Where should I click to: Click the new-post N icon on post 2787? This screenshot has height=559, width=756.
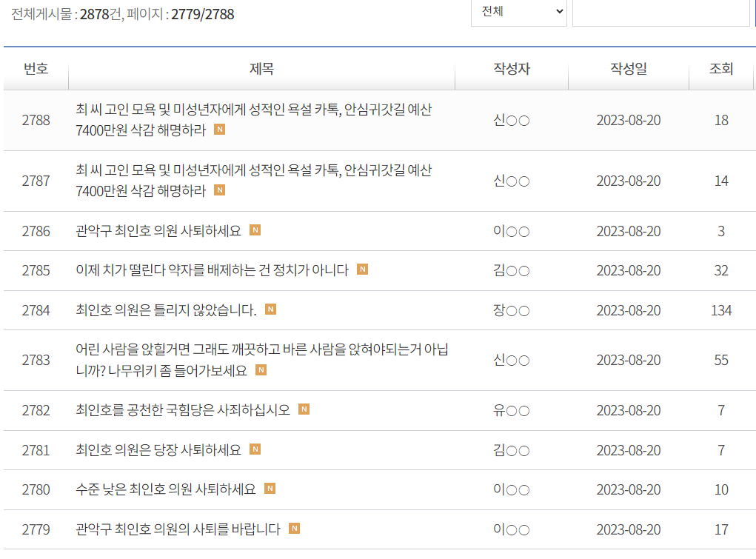219,190
